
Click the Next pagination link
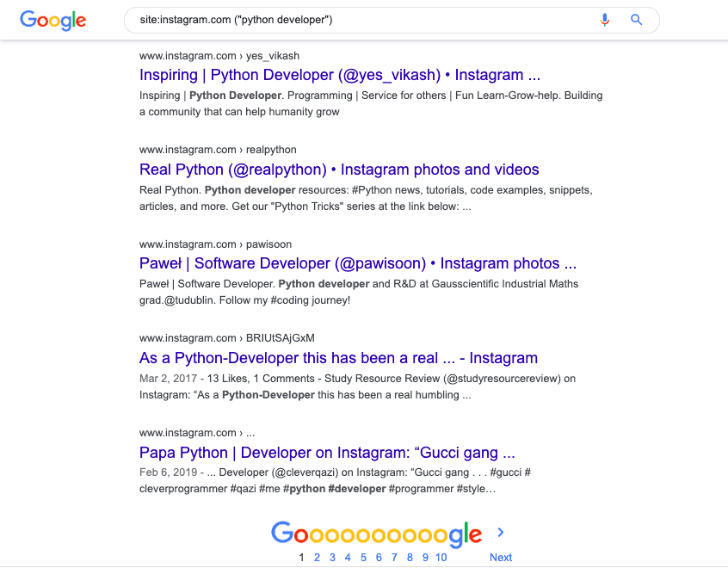(501, 558)
